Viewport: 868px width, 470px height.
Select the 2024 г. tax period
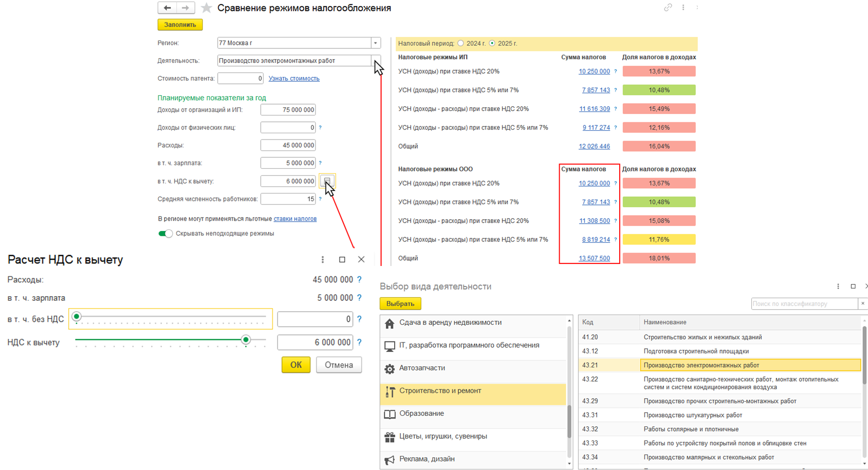461,43
